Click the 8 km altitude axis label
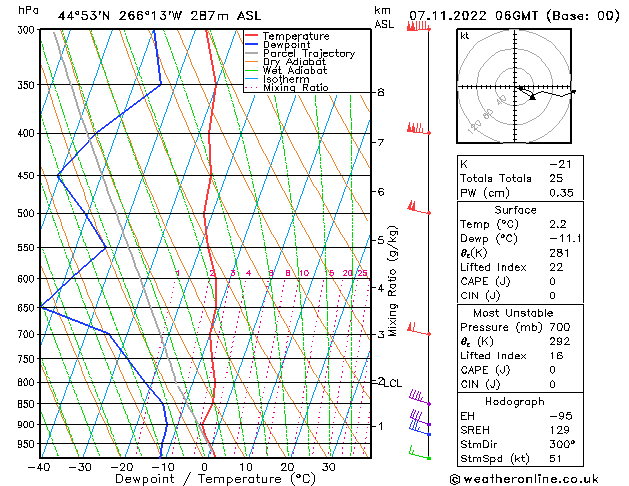The width and height of the screenshot is (629, 486). (381, 93)
